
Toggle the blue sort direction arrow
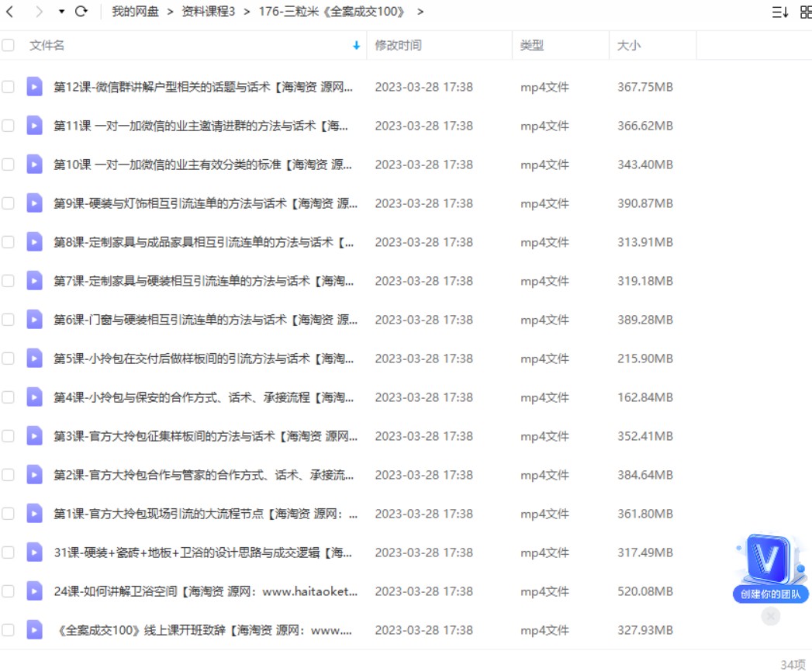point(356,46)
